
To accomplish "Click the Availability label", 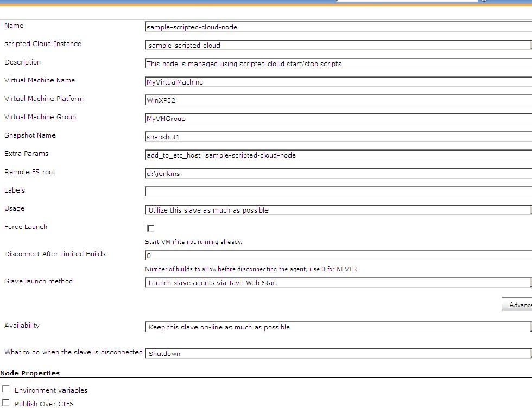I will point(22,326).
